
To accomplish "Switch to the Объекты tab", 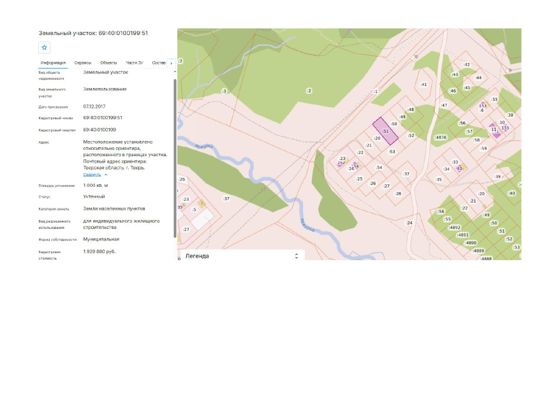I will click(108, 63).
